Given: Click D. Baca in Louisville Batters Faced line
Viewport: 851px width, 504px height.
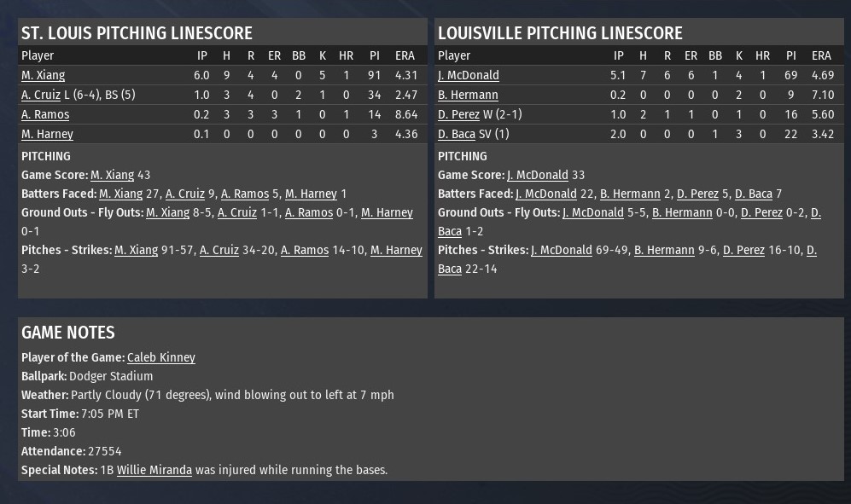Looking at the screenshot, I should coord(754,194).
